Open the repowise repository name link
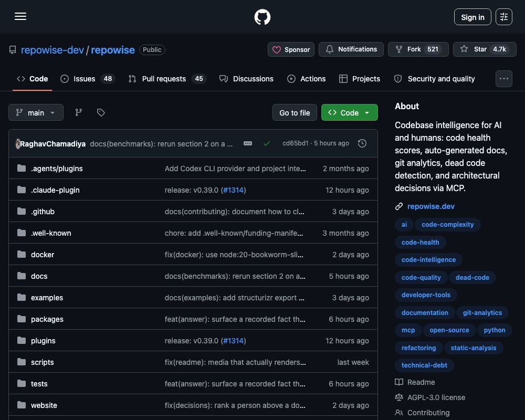Image resolution: width=525 pixels, height=420 pixels. 113,50
